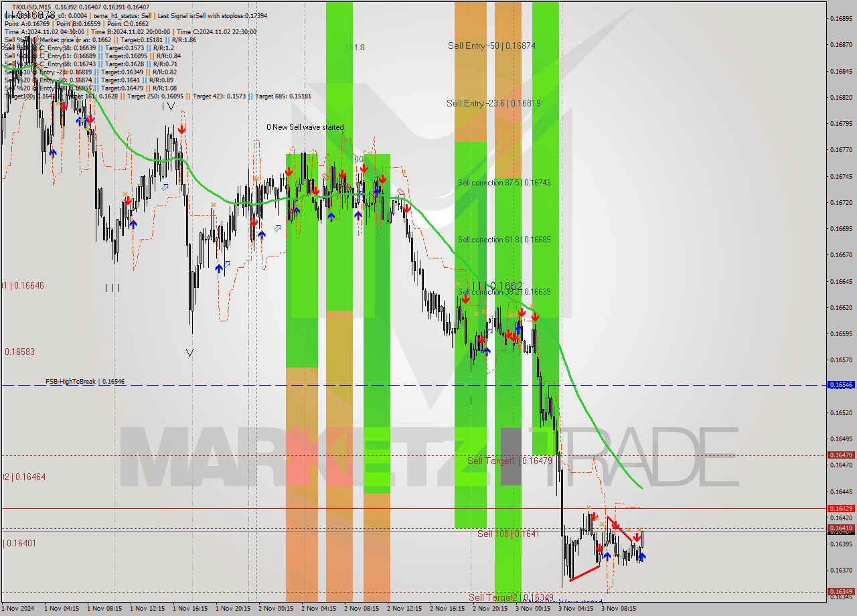The width and height of the screenshot is (857, 616).
Task: Select the '2 Nov 00:15' time axis label
Action: (x=275, y=609)
